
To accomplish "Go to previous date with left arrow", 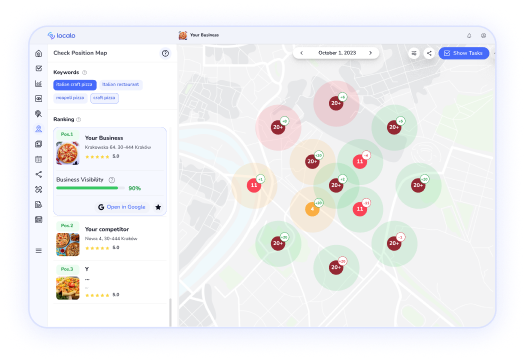I will [302, 53].
